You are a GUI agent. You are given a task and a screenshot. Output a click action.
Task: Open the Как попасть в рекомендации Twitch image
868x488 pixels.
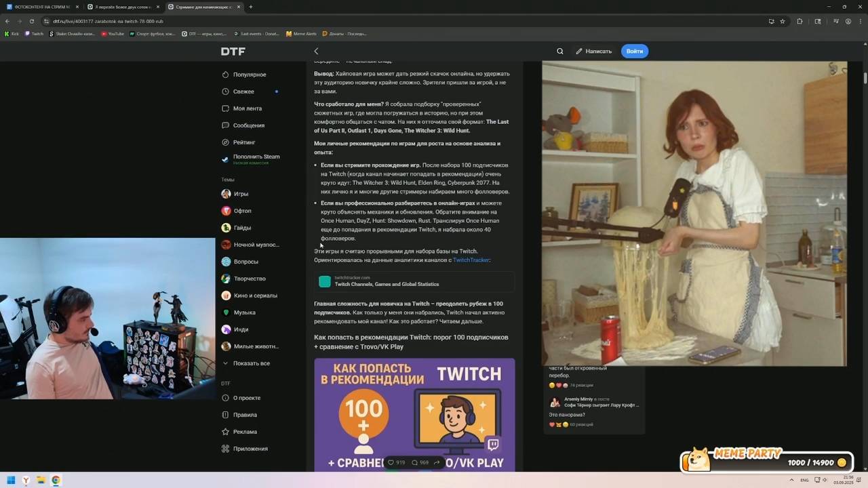tap(414, 415)
